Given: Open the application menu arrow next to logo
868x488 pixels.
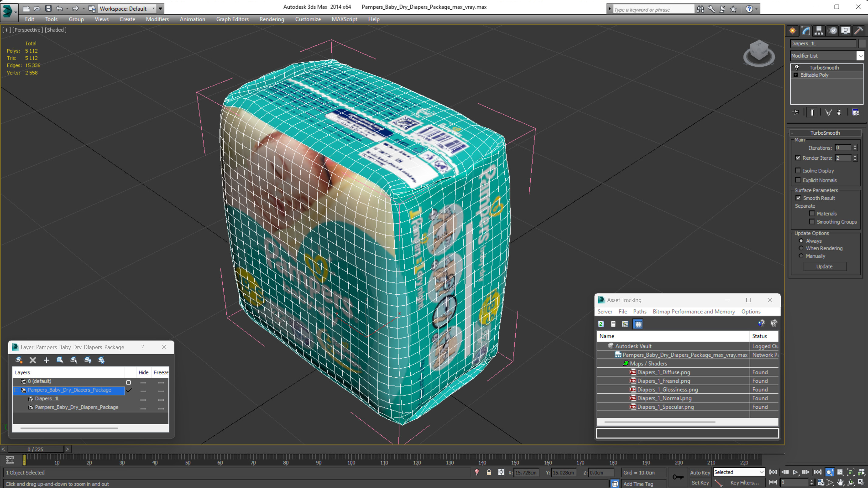Looking at the screenshot, I should [x=16, y=12].
